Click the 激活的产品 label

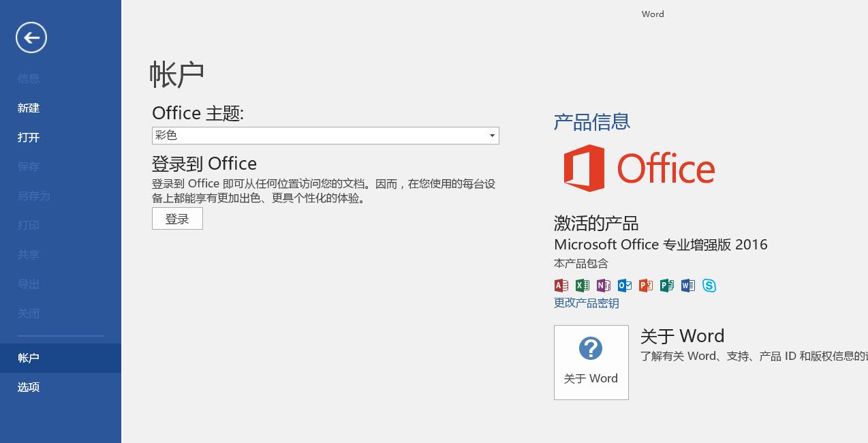(x=596, y=223)
